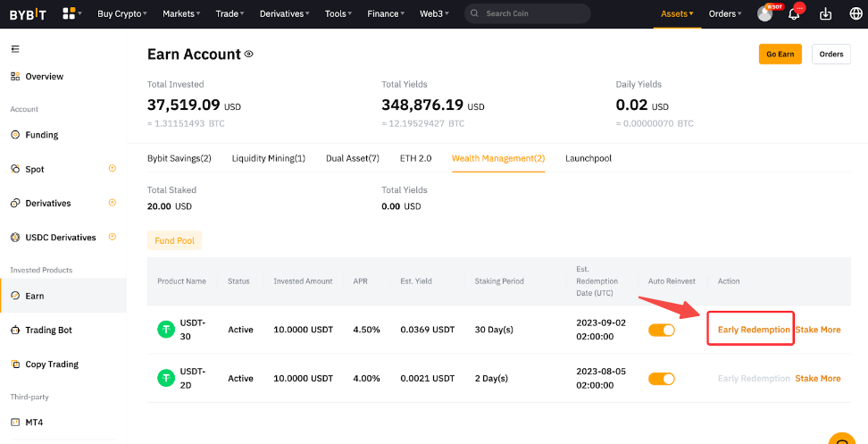Click the 348,876.19 Total Yields value
868x444 pixels.
422,105
